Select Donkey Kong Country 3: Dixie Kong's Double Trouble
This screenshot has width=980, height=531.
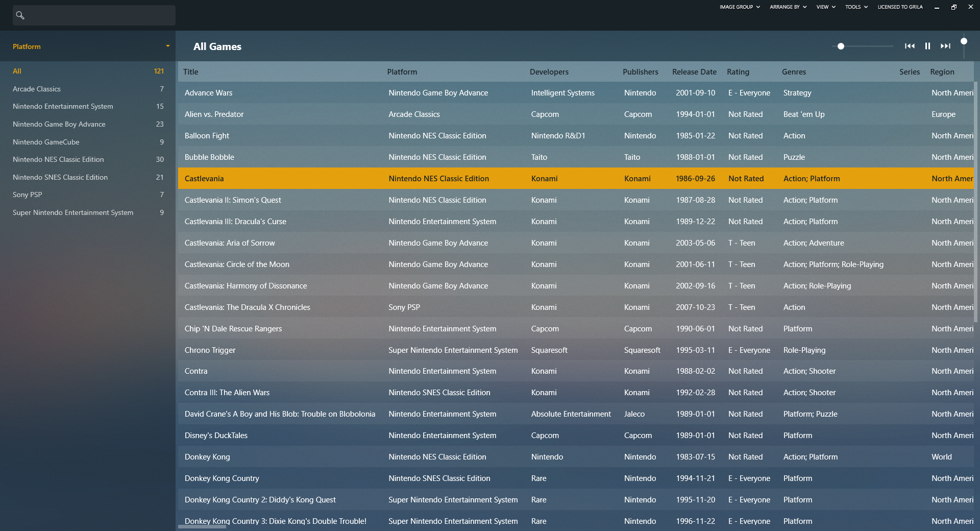576,521
